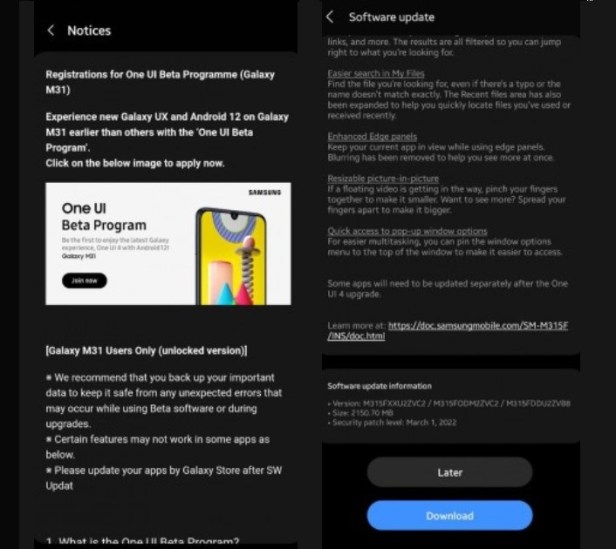Tap the registration notice title for Galaxy M31
This screenshot has width=616, height=549.
tap(160, 82)
